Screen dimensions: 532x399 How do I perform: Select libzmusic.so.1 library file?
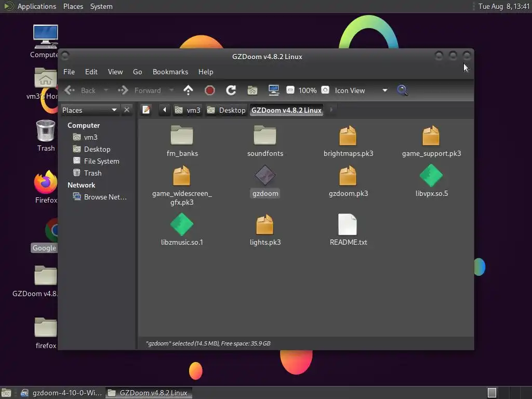pos(182,229)
